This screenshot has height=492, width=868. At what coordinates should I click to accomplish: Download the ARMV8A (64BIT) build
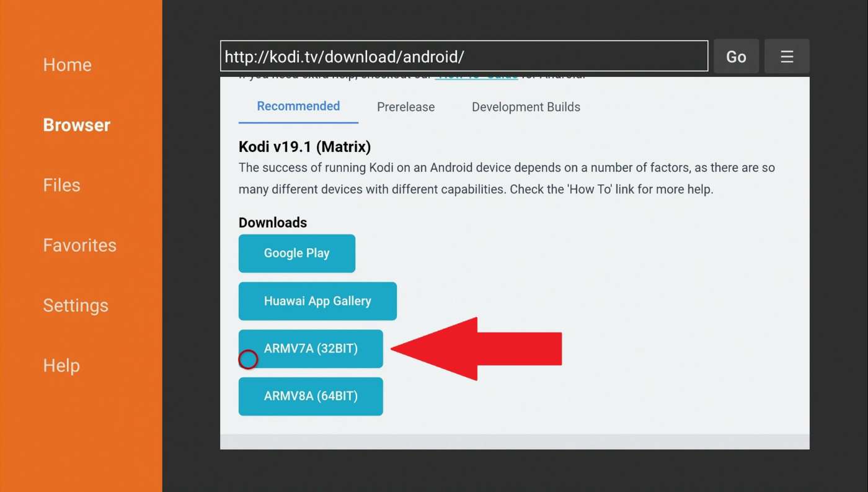click(x=311, y=396)
